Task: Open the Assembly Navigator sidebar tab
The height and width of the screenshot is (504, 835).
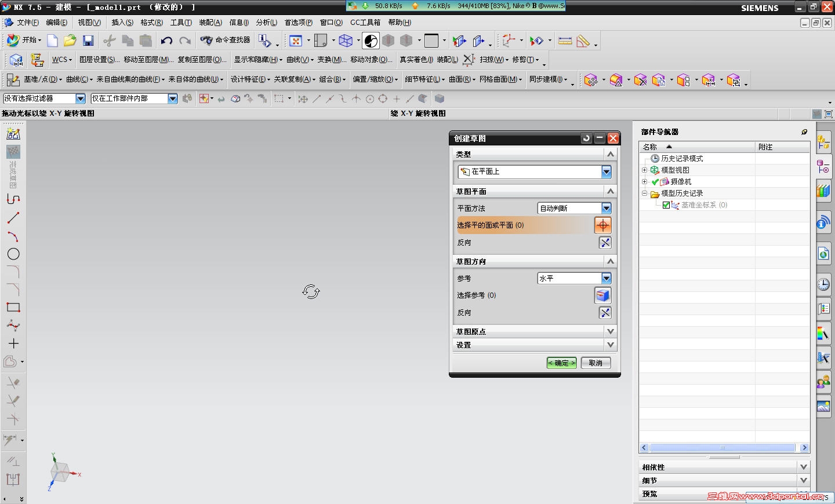Action: [x=823, y=143]
